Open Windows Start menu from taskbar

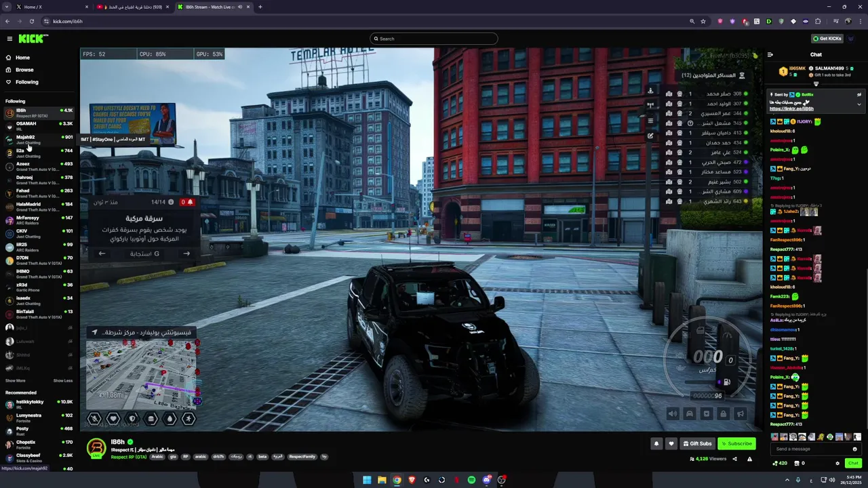[x=367, y=480]
